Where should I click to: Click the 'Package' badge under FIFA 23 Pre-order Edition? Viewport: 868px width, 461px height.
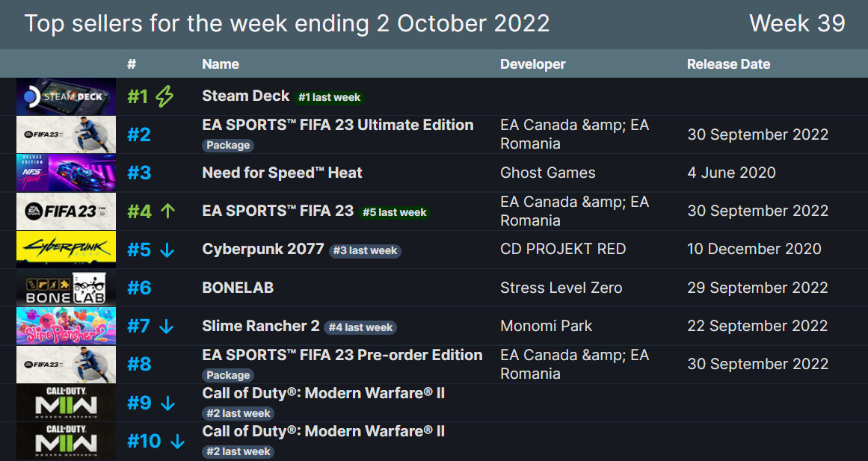[x=228, y=375]
